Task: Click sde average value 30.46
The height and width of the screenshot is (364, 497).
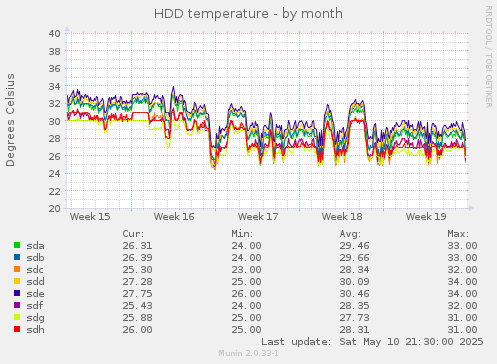Action: pyautogui.click(x=354, y=294)
